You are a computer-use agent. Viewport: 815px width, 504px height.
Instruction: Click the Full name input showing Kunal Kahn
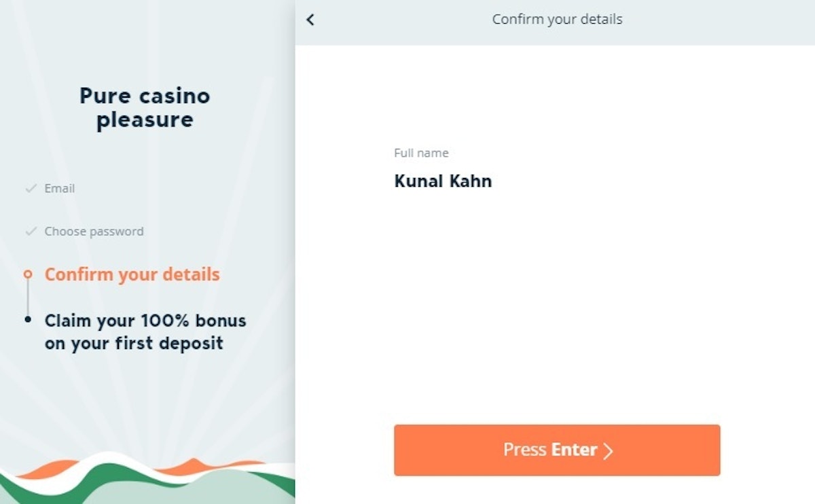tap(443, 181)
